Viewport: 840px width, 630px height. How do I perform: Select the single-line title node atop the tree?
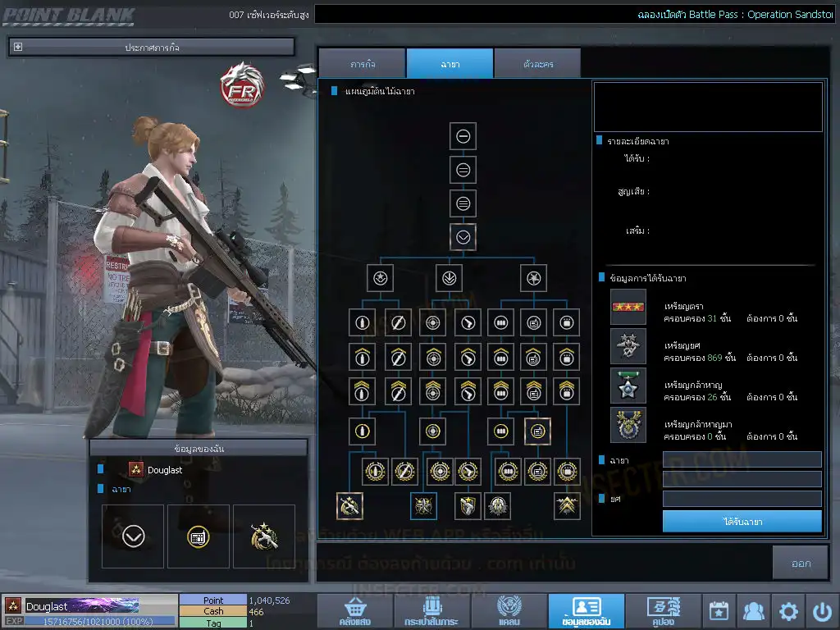pyautogui.click(x=463, y=136)
